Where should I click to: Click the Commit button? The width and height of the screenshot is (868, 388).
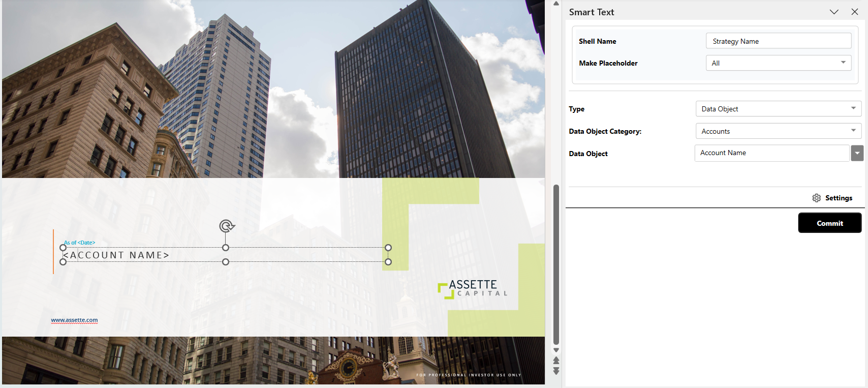pos(830,223)
